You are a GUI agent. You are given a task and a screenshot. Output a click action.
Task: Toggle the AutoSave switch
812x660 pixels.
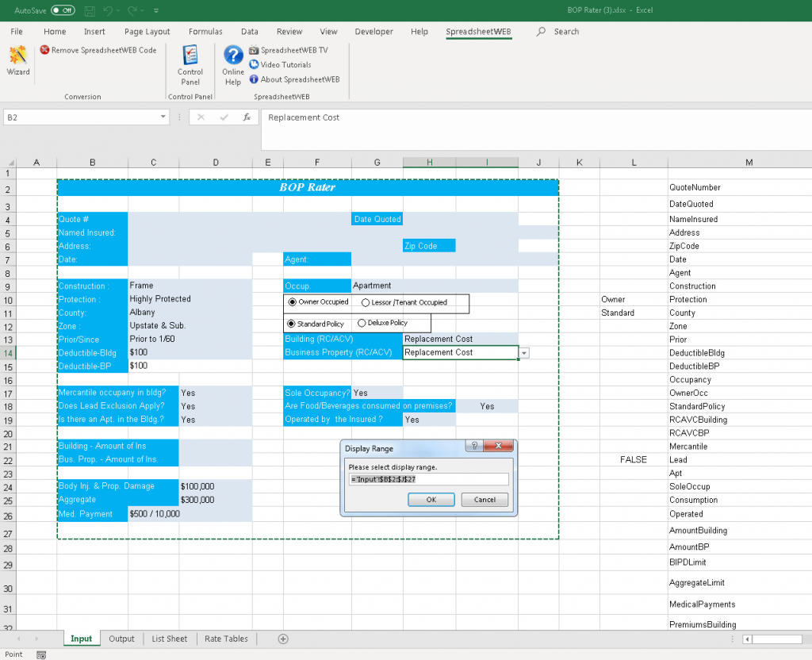[63, 10]
